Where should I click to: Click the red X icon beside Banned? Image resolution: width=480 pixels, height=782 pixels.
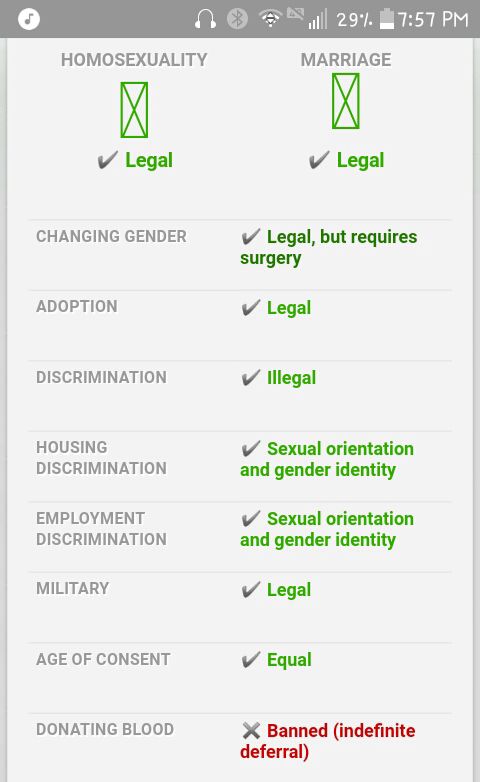[x=251, y=731]
